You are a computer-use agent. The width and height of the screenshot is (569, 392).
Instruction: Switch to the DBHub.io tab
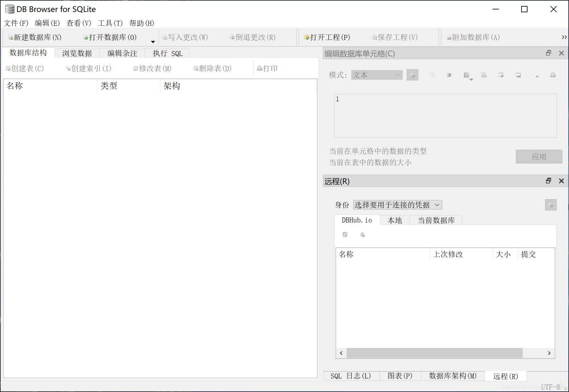point(357,220)
